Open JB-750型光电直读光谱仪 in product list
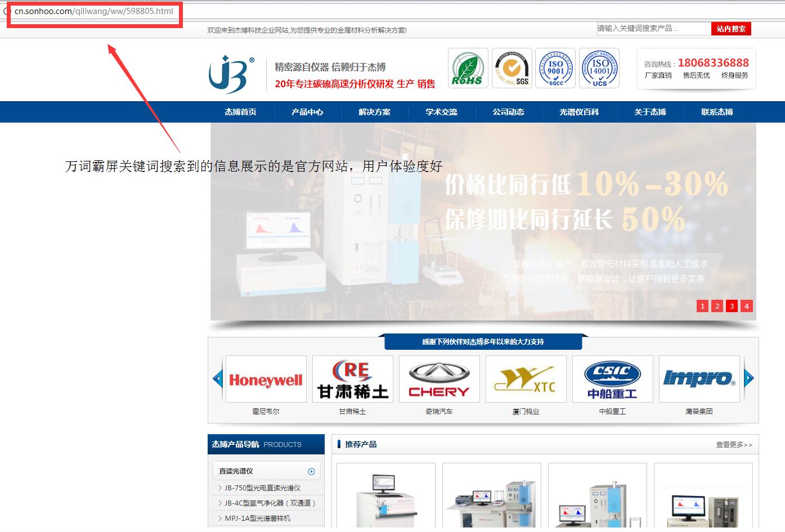The image size is (785, 532). [x=263, y=488]
